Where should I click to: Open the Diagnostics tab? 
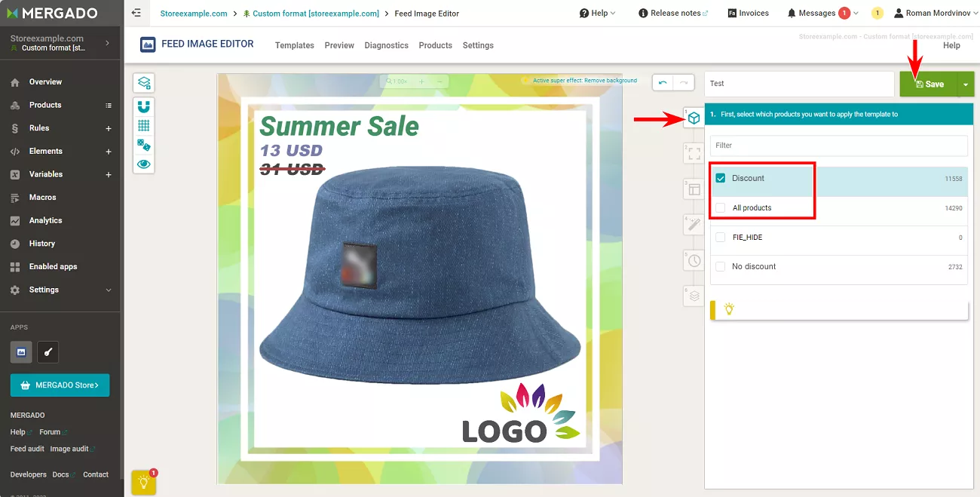point(386,45)
